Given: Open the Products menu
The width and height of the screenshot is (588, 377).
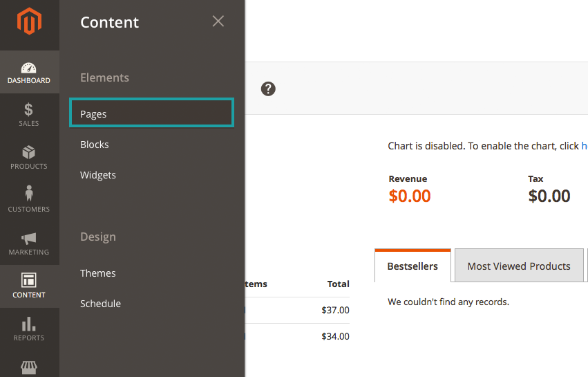Looking at the screenshot, I should pyautogui.click(x=29, y=158).
